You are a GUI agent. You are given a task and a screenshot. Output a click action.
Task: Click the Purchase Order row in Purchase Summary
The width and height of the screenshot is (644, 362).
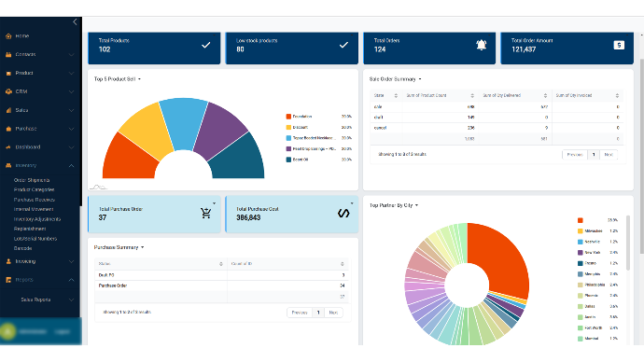tap(222, 285)
